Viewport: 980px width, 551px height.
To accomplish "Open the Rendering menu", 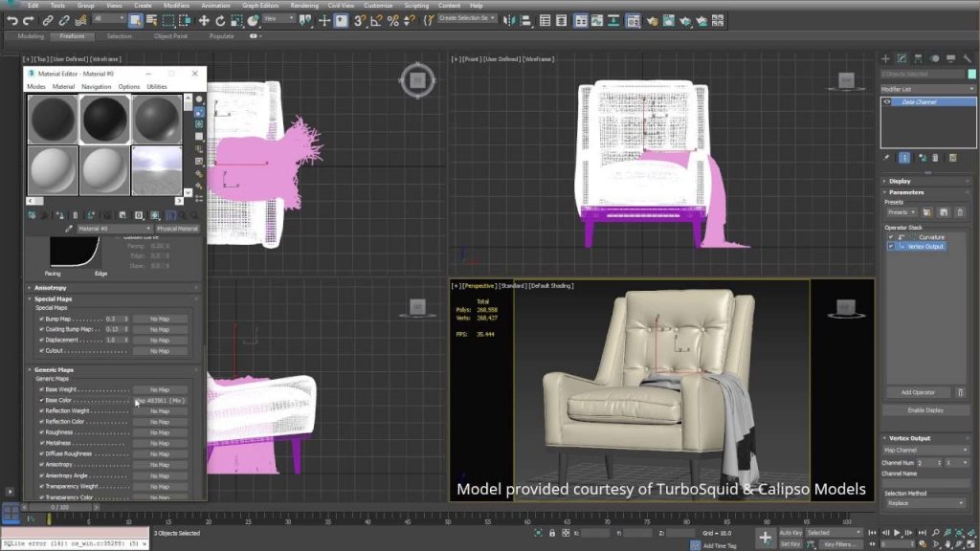I will pyautogui.click(x=305, y=5).
